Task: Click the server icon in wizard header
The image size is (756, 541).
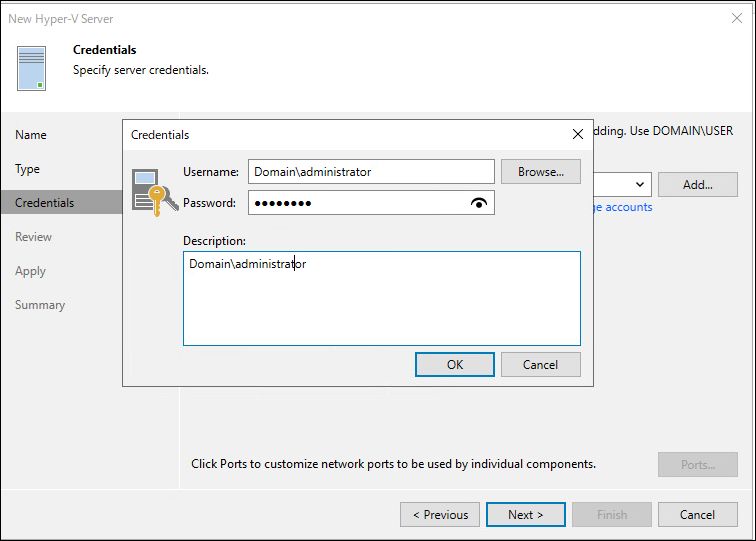Action: pos(31,68)
